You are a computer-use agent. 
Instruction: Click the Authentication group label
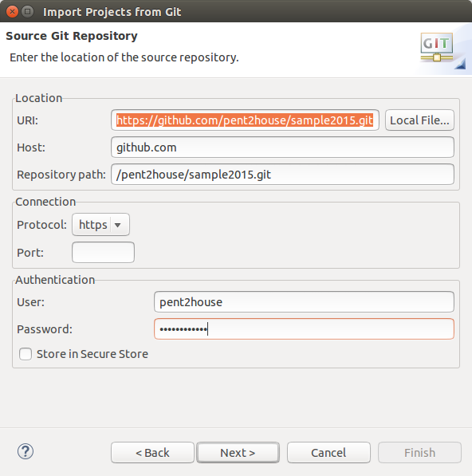pos(55,280)
